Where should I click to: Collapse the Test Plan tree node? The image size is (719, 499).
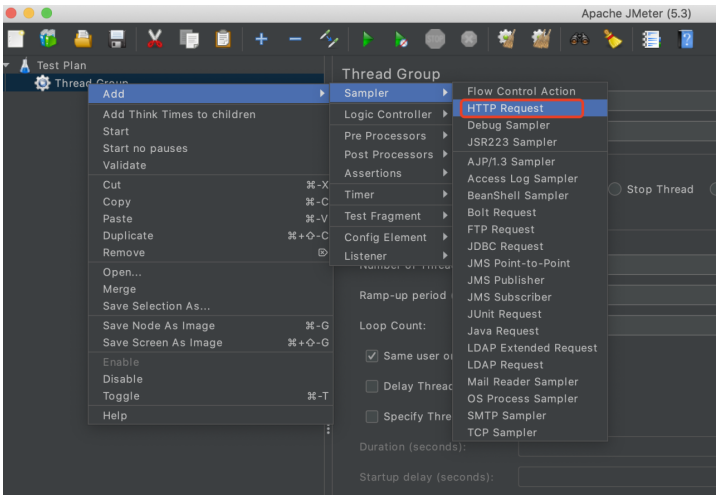click(6, 65)
